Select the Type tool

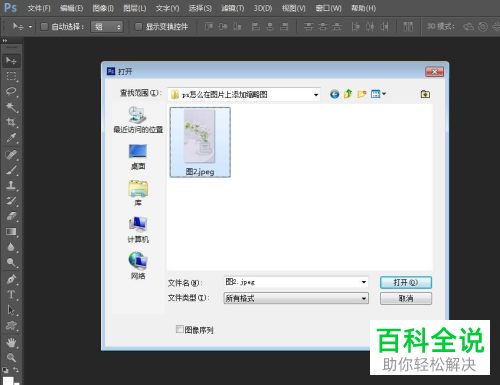point(11,294)
